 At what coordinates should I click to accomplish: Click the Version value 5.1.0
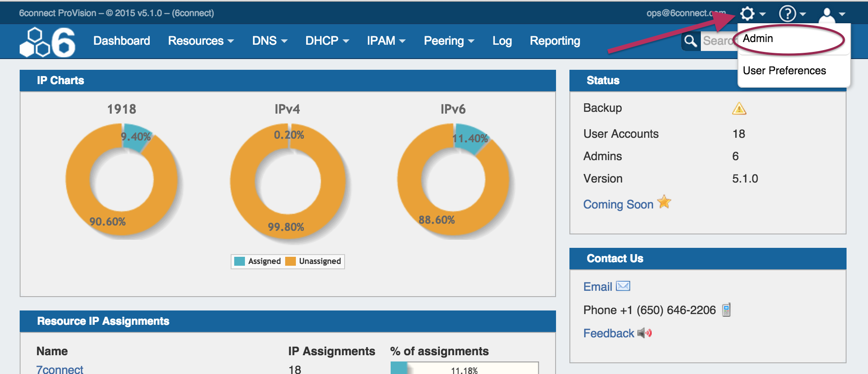[x=745, y=178]
